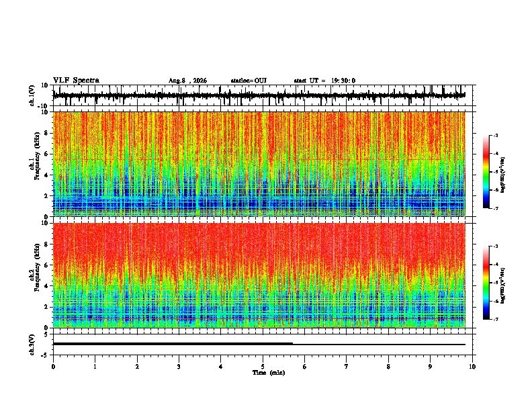Click the "-3" label on ch.1 color bar

click(496, 135)
